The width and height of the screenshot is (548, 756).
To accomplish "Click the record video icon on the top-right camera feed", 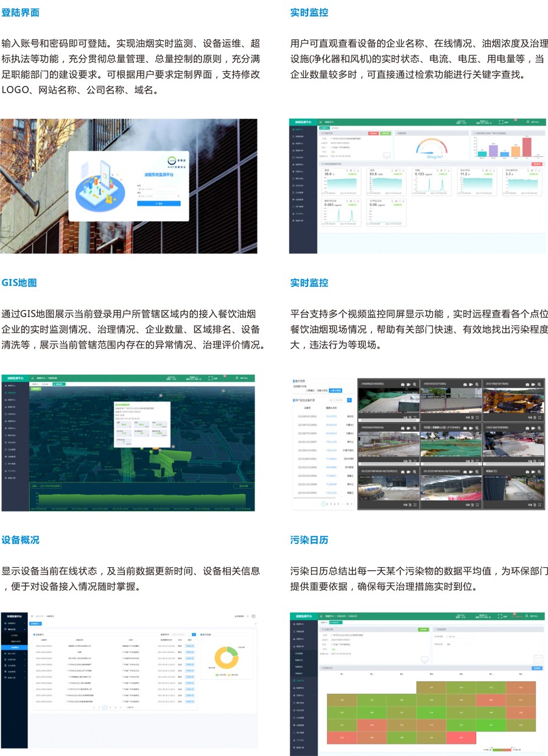I will (535, 385).
